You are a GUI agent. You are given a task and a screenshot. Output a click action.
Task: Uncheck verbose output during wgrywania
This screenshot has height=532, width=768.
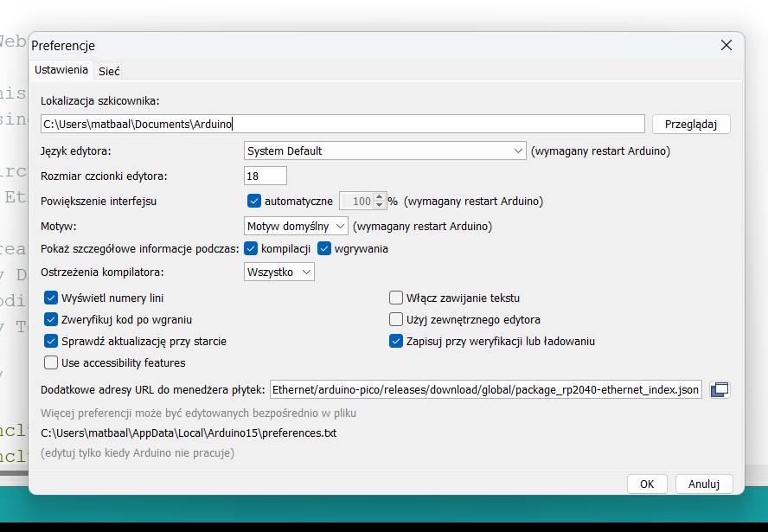[x=324, y=249]
